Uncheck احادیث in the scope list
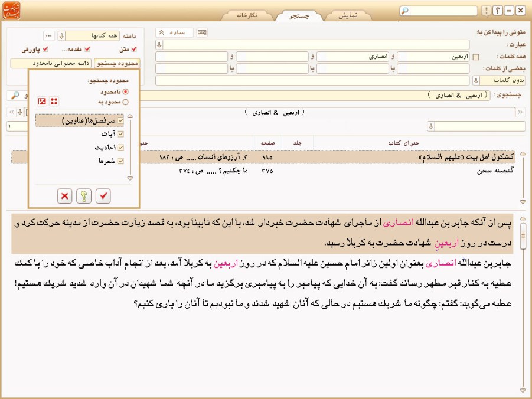The height and width of the screenshot is (399, 532). [120, 147]
